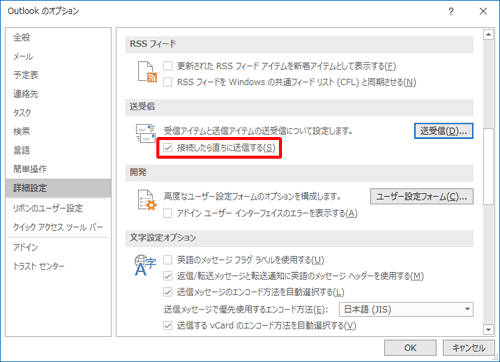
Task: Click the 送受信(D)... button
Action: (x=443, y=131)
